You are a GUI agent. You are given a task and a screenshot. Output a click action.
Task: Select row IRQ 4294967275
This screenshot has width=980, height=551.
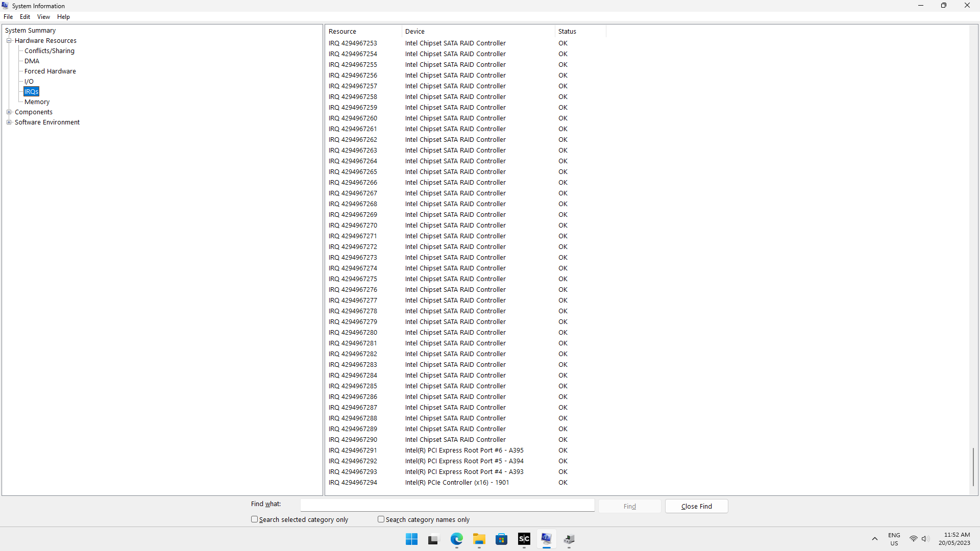pos(465,279)
